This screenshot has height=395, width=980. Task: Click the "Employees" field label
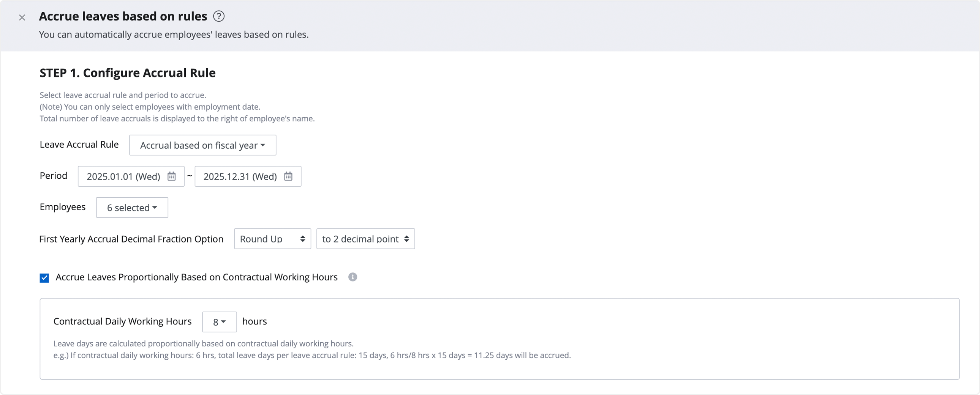tap(62, 207)
